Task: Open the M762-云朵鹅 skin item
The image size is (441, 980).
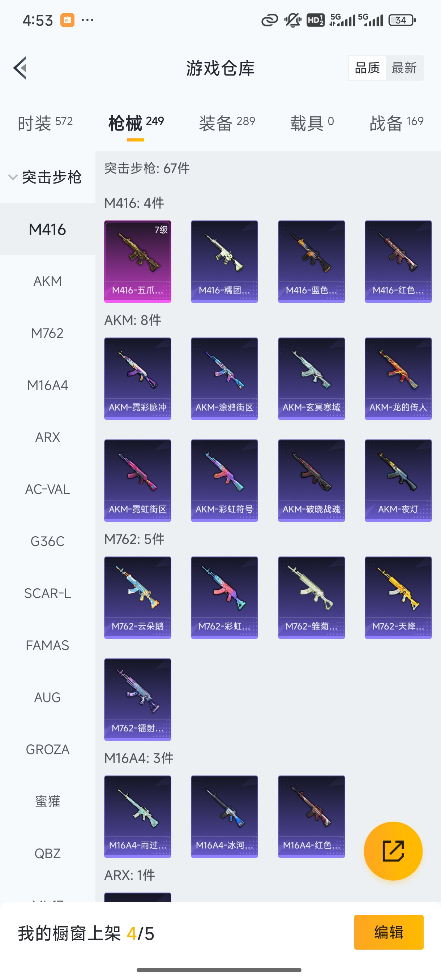Action: 138,598
